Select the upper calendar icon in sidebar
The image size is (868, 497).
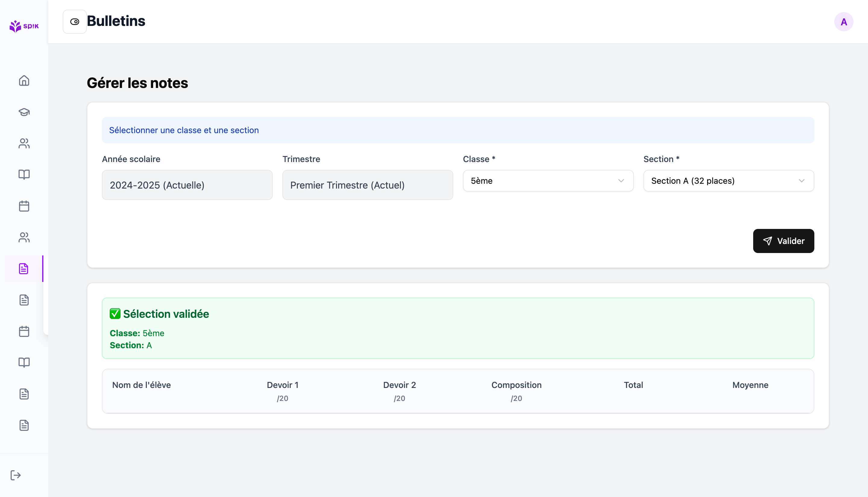24,206
